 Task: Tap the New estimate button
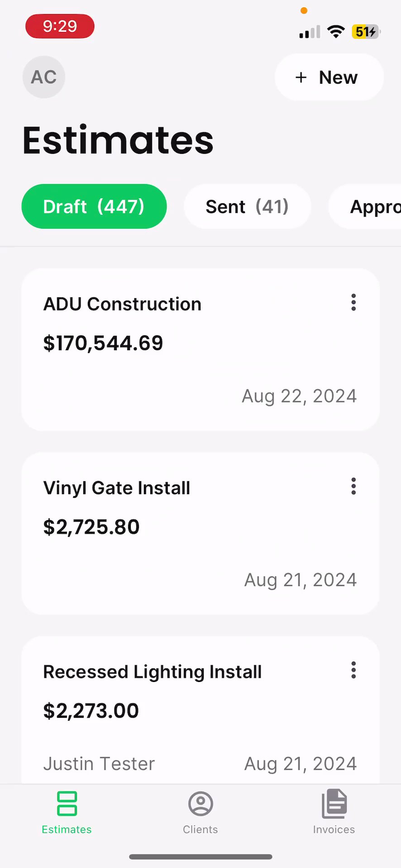point(329,77)
